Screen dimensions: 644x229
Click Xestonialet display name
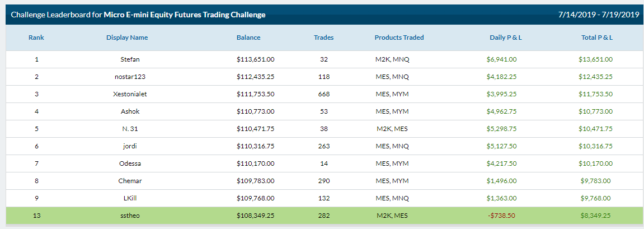point(130,94)
